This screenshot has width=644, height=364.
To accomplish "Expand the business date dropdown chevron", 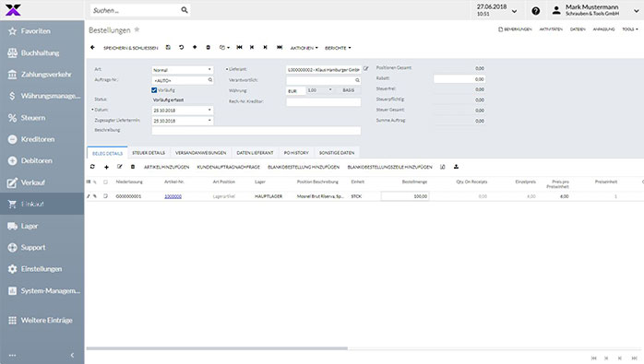I will (x=514, y=11).
